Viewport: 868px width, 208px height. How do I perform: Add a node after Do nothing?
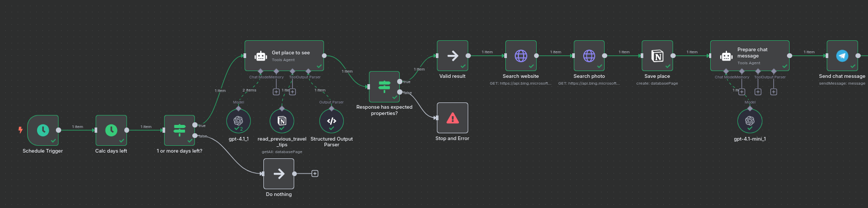point(315,174)
